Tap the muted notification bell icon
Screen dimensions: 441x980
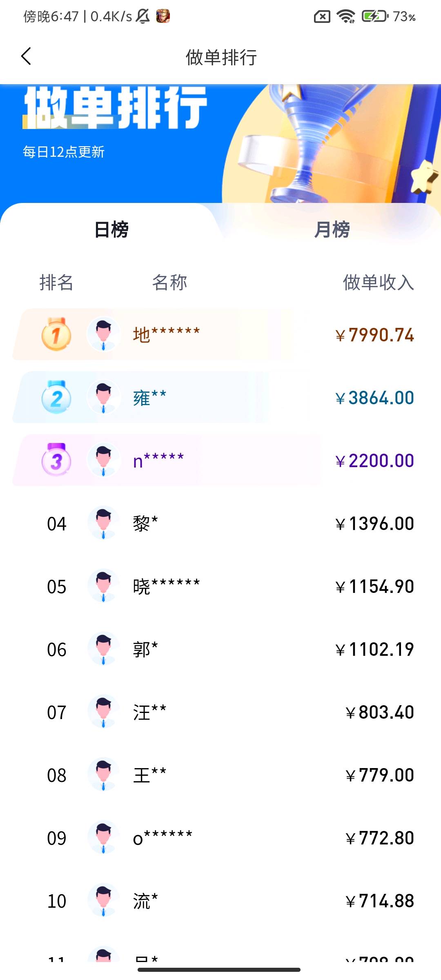(x=143, y=16)
